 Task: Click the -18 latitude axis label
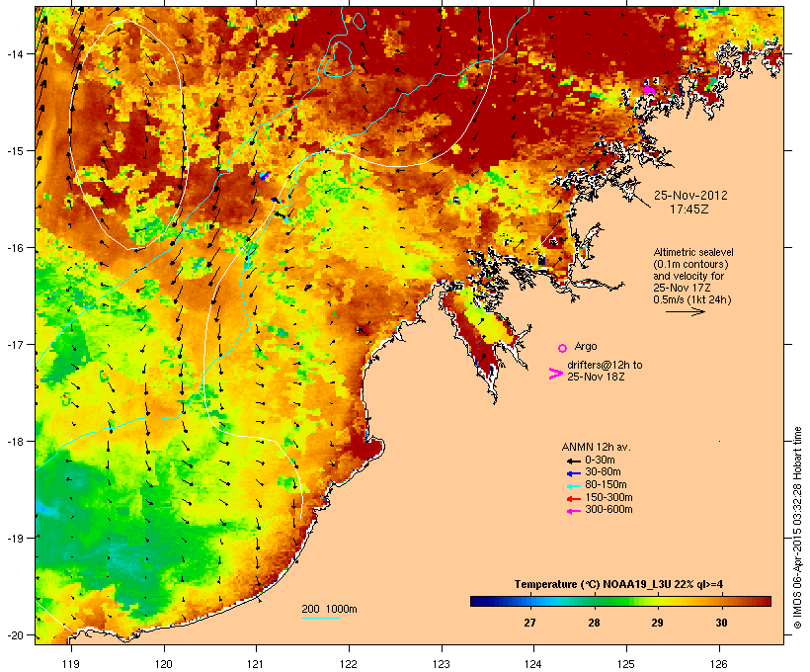[14, 441]
